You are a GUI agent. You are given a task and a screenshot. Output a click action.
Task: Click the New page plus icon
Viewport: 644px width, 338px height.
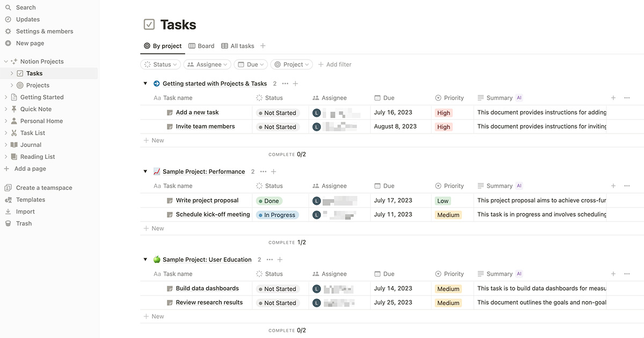tap(8, 43)
